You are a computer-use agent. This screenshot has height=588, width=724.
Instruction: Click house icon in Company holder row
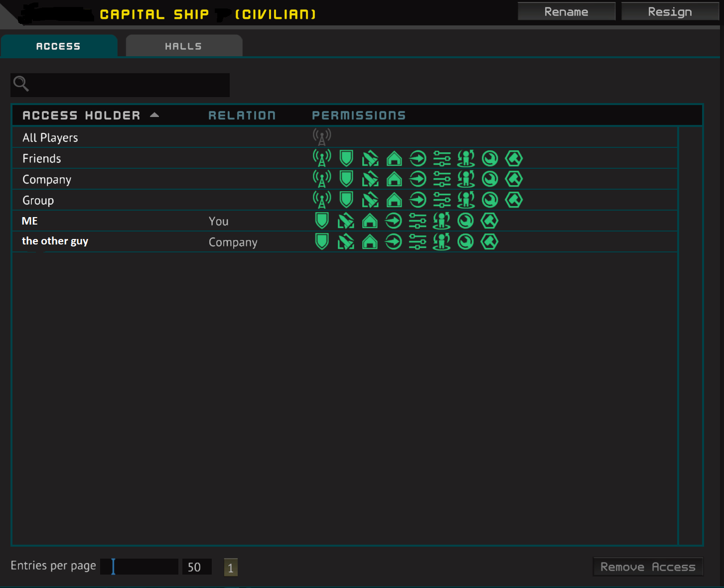tap(394, 179)
